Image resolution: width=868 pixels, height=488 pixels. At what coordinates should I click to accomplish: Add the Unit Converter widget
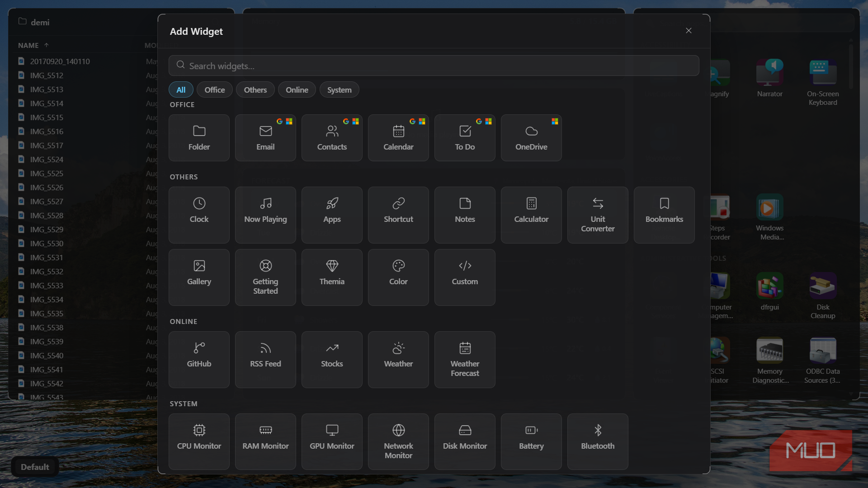598,215
